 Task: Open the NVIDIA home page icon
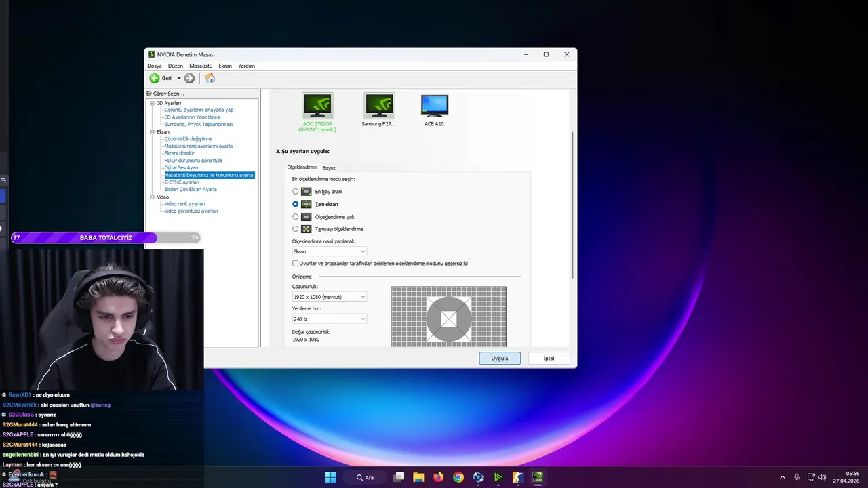210,78
